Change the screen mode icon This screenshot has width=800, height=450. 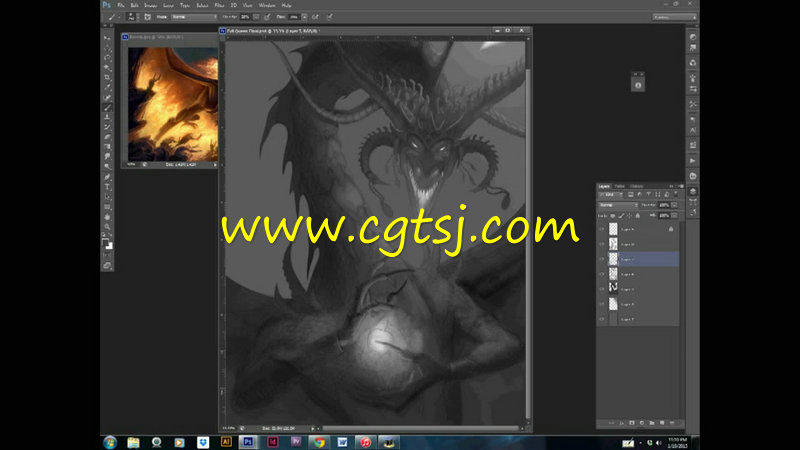pyautogui.click(x=107, y=265)
